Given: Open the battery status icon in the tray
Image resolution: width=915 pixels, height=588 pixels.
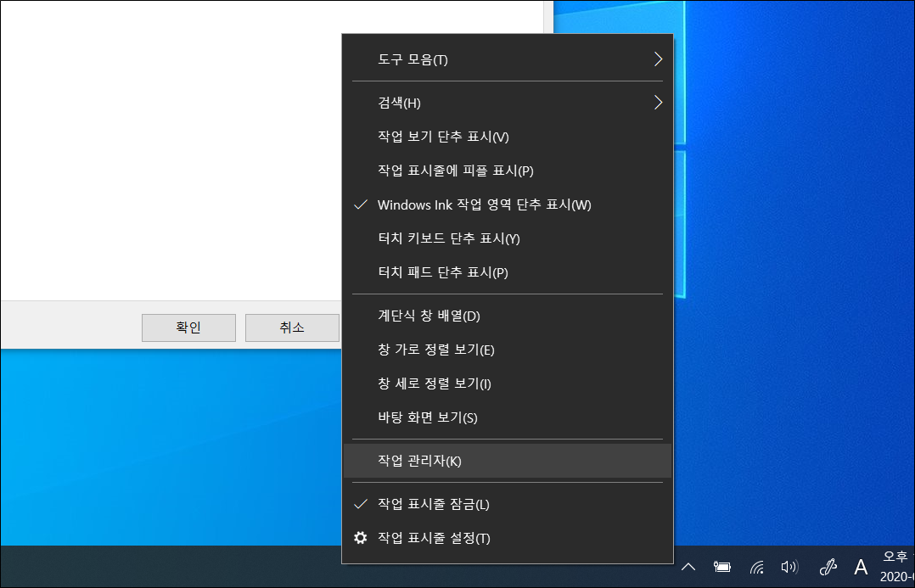Looking at the screenshot, I should 721,567.
